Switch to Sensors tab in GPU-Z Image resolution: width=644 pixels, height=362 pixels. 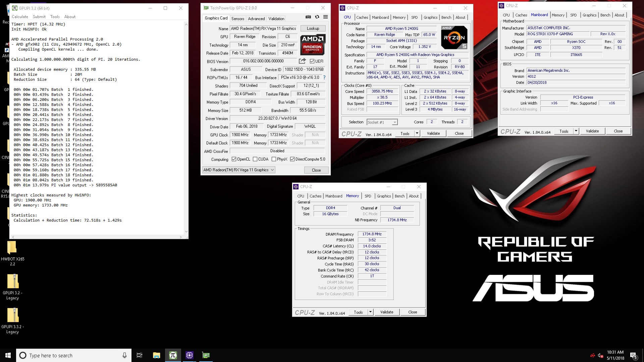(x=238, y=19)
